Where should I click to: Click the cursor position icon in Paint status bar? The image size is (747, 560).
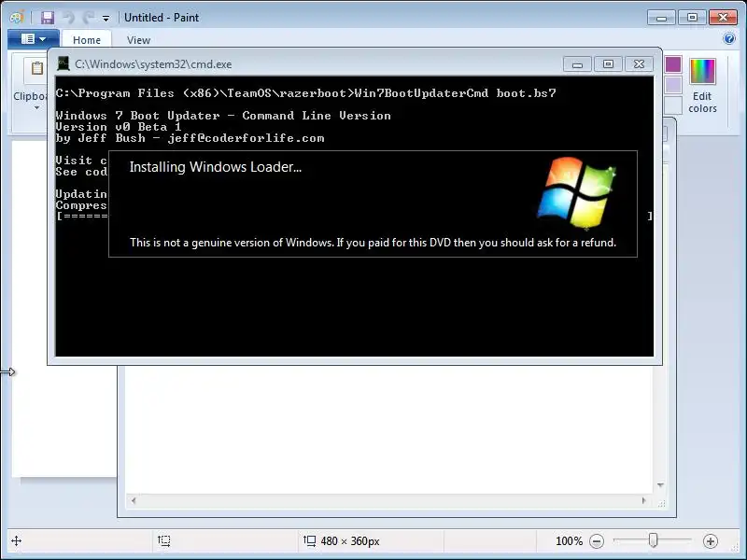(x=16, y=541)
